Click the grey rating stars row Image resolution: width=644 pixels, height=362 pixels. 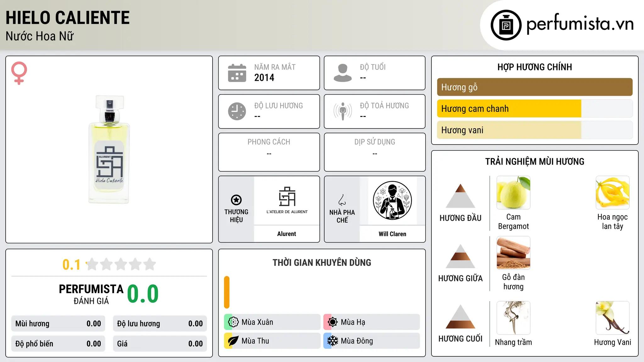[x=121, y=264]
